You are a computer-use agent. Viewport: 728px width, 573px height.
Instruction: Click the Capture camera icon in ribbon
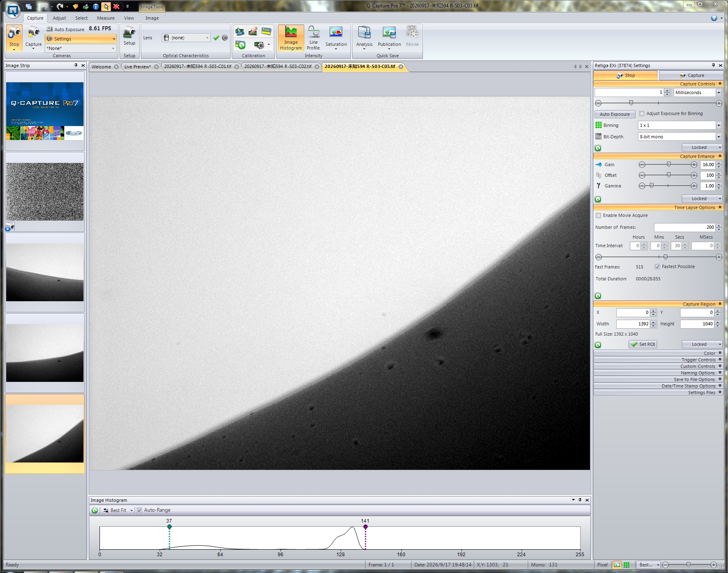point(33,38)
